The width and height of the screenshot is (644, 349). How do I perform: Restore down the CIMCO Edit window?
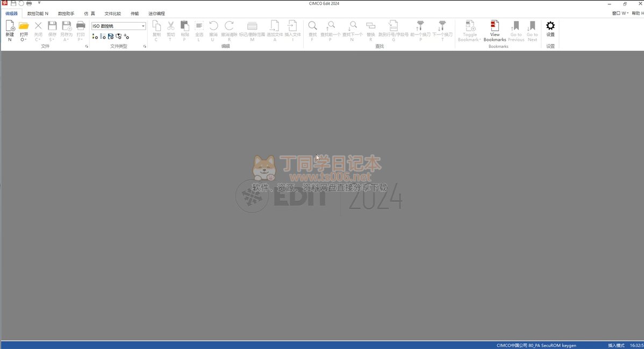pyautogui.click(x=625, y=4)
